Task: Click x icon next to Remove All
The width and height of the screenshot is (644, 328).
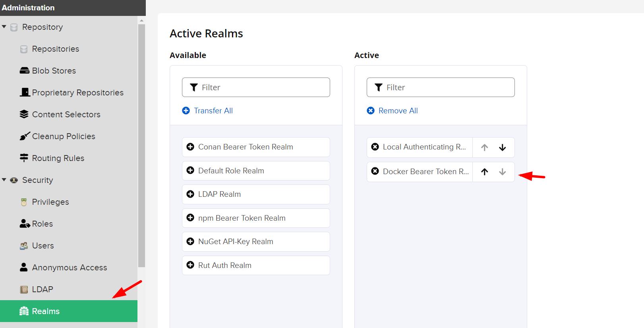Action: click(x=371, y=111)
